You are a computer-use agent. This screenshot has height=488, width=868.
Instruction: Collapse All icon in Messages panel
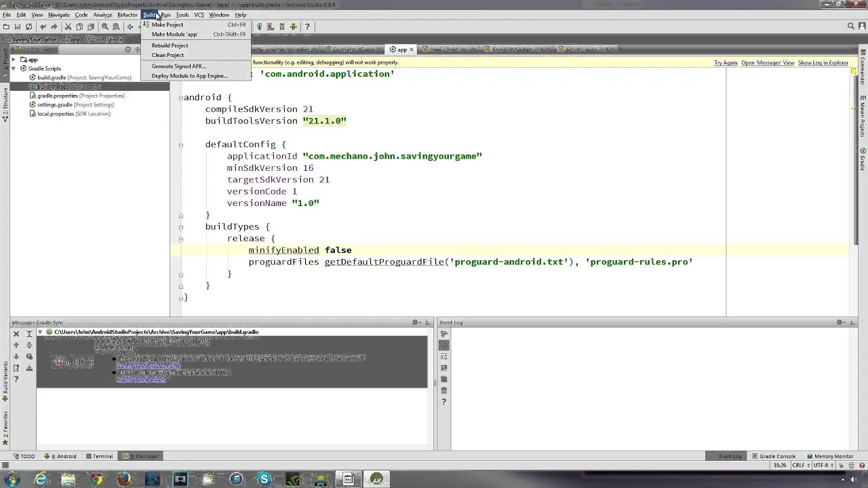[29, 345]
